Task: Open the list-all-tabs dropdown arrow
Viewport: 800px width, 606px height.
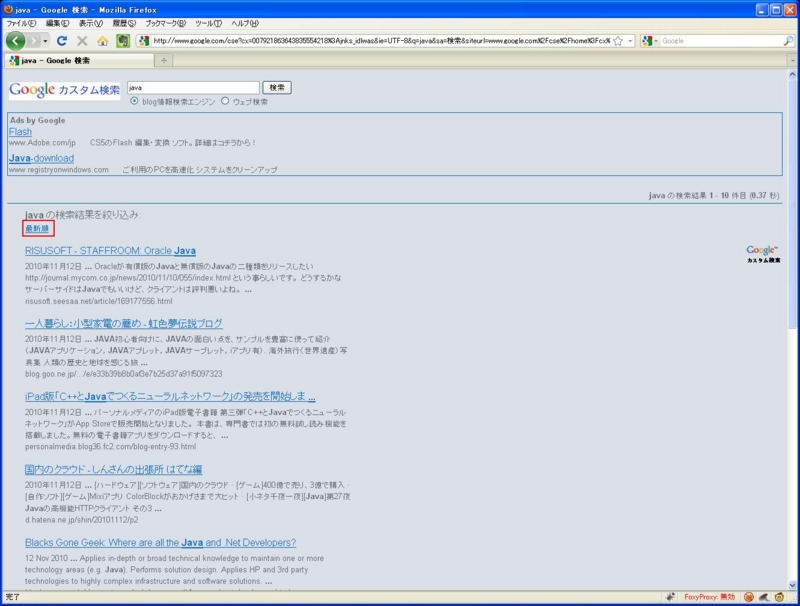Action: click(793, 60)
